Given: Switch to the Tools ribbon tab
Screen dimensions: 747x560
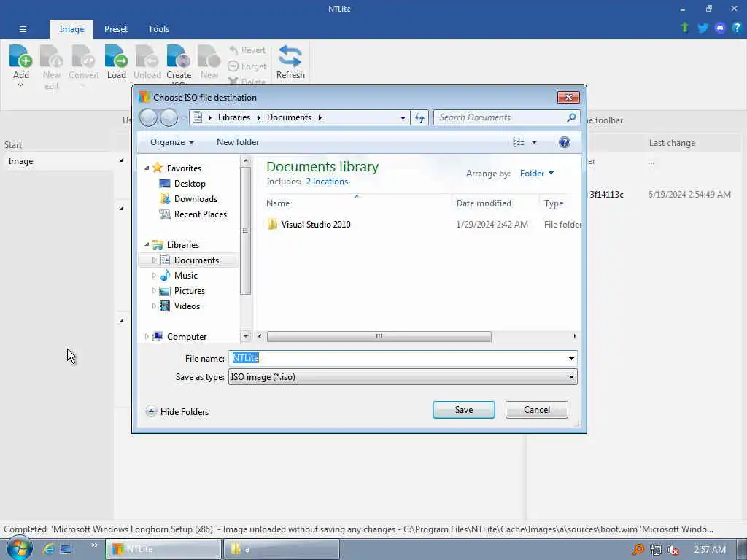Looking at the screenshot, I should tap(158, 29).
